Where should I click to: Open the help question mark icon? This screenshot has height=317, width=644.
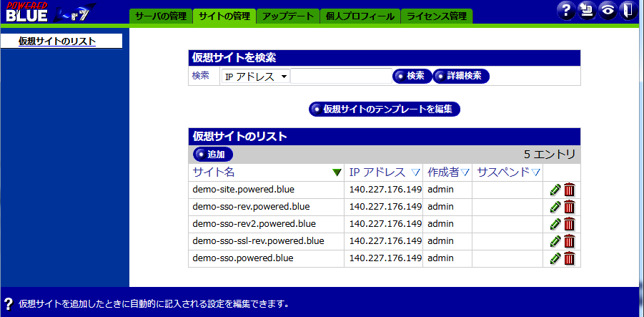(566, 10)
